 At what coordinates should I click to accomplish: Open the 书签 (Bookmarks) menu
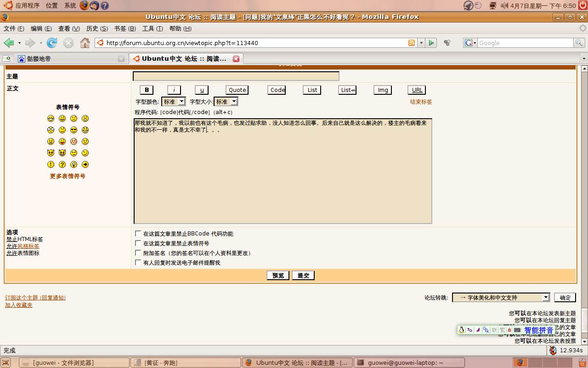click(x=125, y=29)
